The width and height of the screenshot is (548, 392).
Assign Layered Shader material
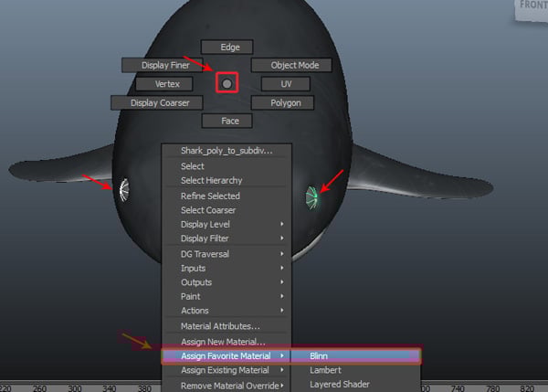pos(355,385)
